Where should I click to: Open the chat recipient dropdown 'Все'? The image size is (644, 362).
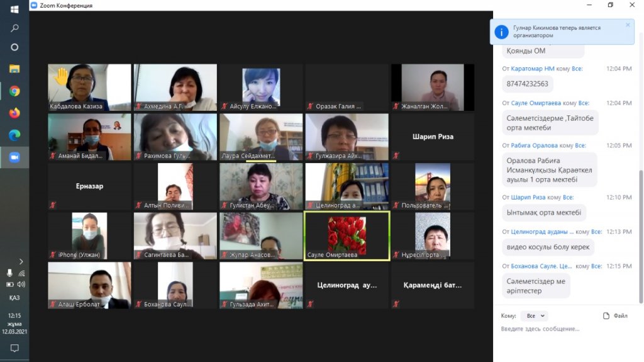(534, 316)
